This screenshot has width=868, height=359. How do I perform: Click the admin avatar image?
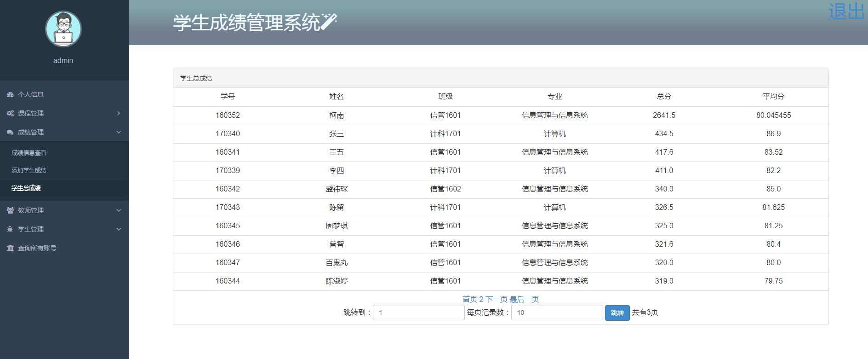(x=63, y=29)
